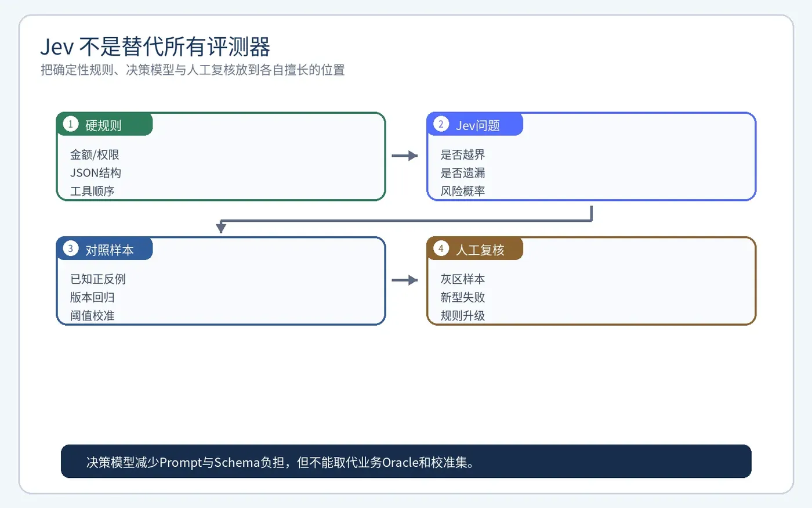Select the subtitle starting with "把确定性规则"

193,70
